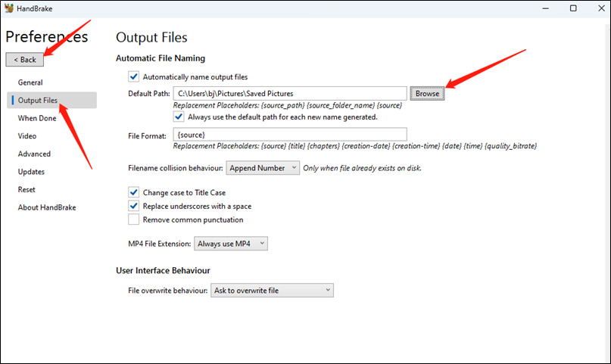Click the Preferences title text
The image size is (611, 364).
coord(47,36)
